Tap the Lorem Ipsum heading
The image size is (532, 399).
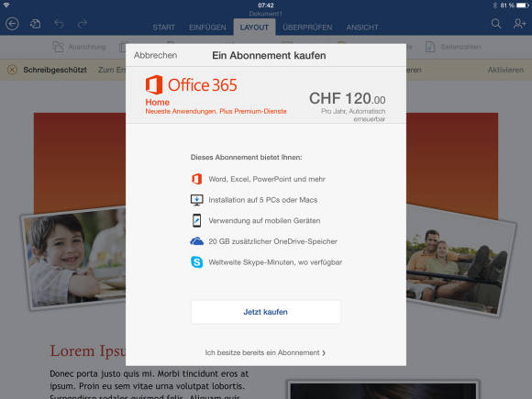pyautogui.click(x=88, y=350)
